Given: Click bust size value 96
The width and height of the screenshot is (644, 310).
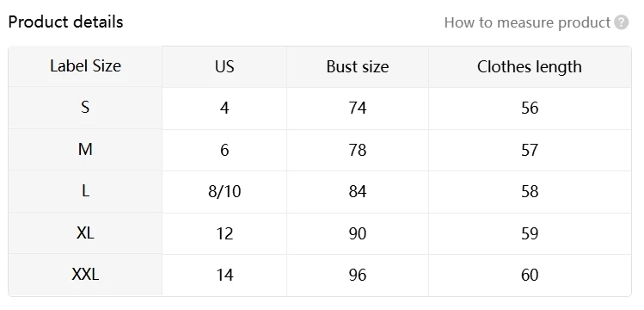Looking at the screenshot, I should pos(358,275).
